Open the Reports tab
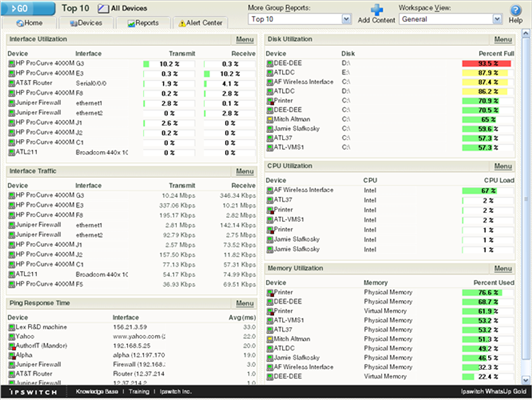Image resolution: width=532 pixels, height=400 pixels. pyautogui.click(x=143, y=23)
